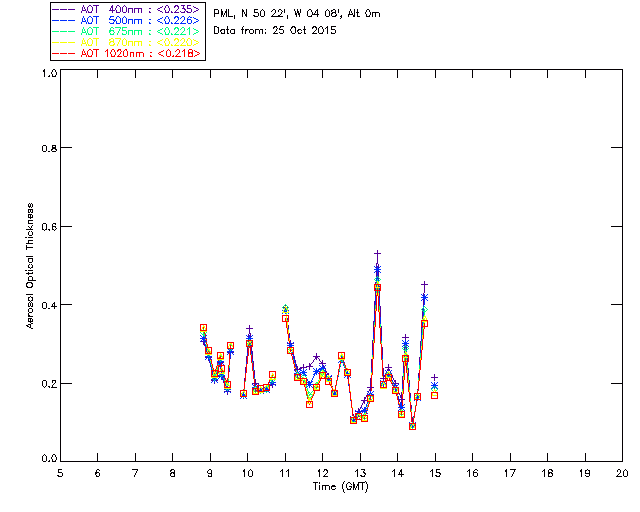This screenshot has height=512, width=640.
Task: Click the highest purple plus marker near 13.5
Action: pyautogui.click(x=378, y=254)
